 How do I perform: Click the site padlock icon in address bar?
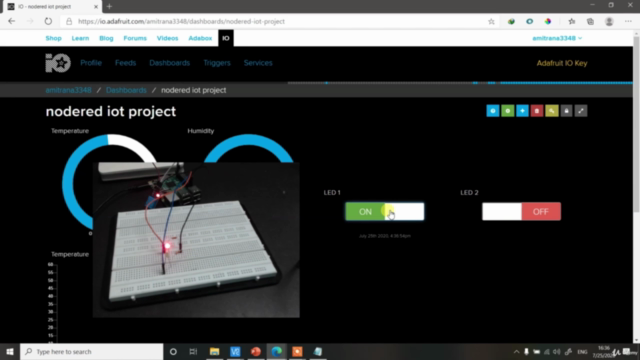(x=69, y=22)
